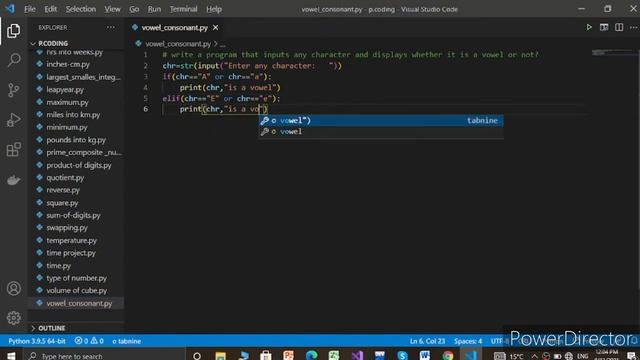Open miles into km.py file
640x360 pixels.
73,115
